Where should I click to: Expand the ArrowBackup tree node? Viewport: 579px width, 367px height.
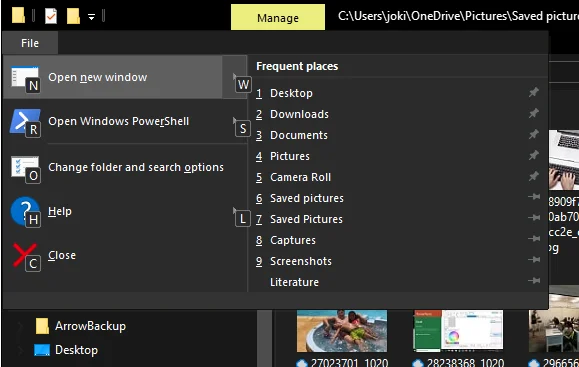(21, 326)
